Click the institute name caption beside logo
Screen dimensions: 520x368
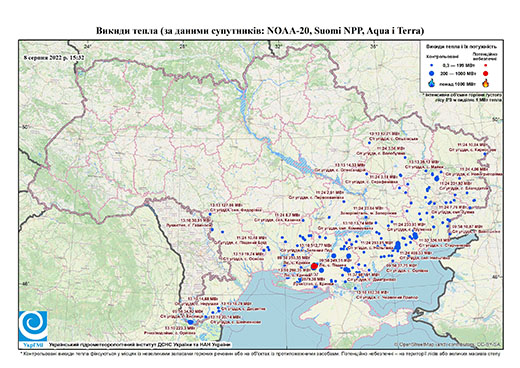click(139, 344)
